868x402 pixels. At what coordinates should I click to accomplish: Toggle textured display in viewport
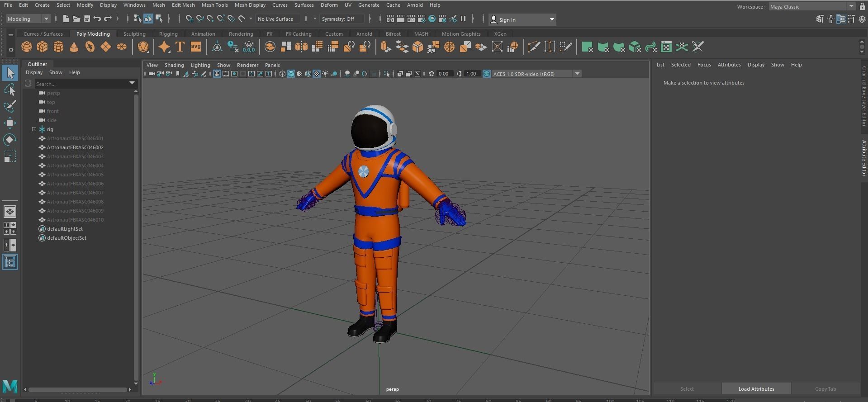tap(317, 74)
